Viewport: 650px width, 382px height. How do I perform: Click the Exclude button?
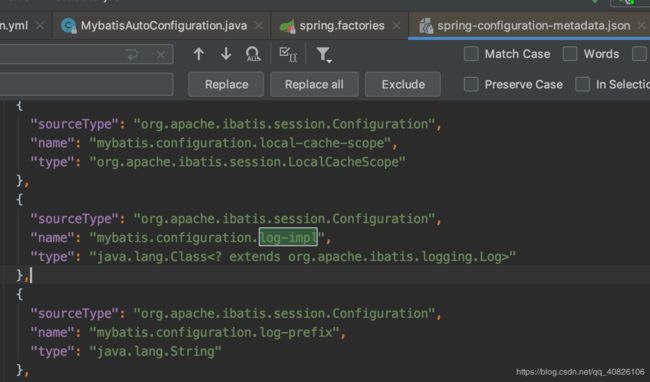(x=403, y=85)
